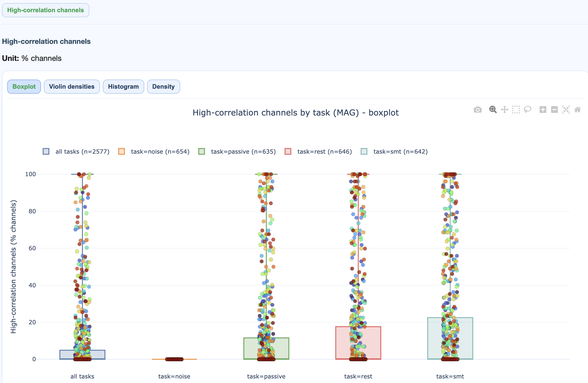The height and width of the screenshot is (383, 588).
Task: Click the bold 'High-correlation channels' section heading
Action: (x=46, y=41)
